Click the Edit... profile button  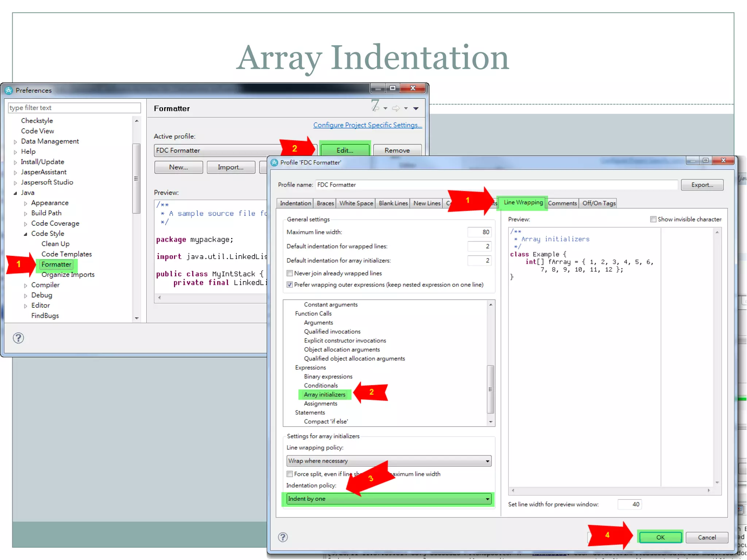[x=344, y=150]
